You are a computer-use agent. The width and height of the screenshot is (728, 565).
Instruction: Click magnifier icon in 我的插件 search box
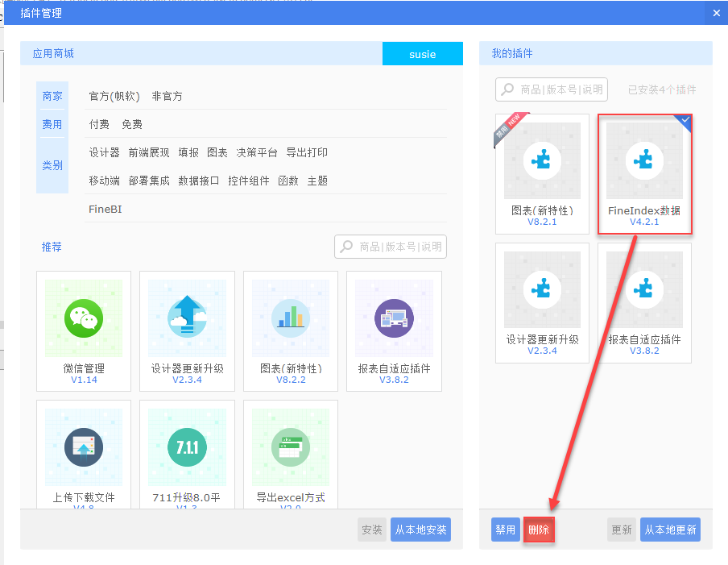(507, 89)
